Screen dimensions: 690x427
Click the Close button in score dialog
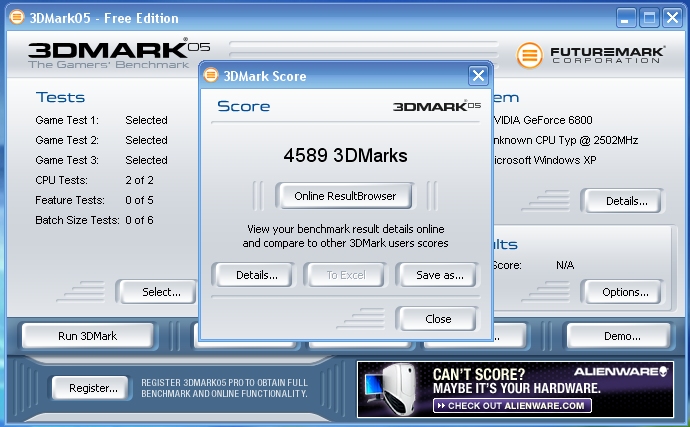438,319
